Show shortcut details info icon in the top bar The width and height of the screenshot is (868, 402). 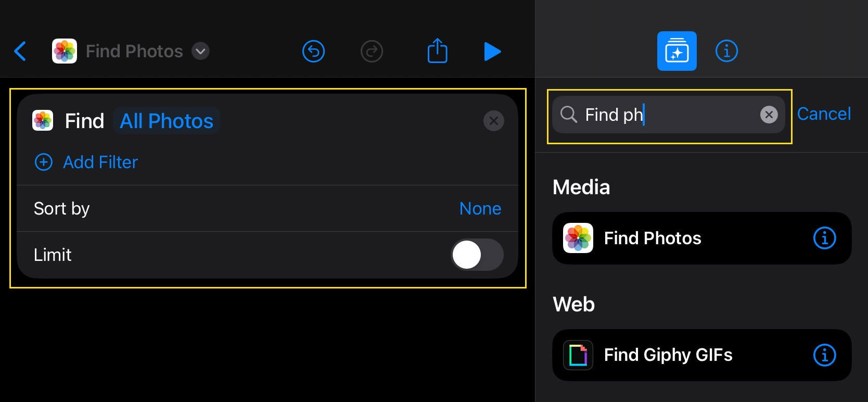pyautogui.click(x=726, y=51)
